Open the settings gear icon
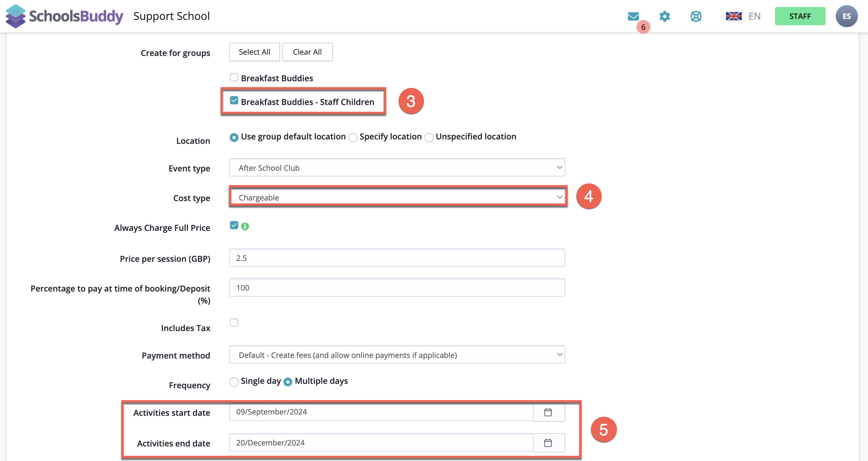The width and height of the screenshot is (868, 461). (x=665, y=16)
